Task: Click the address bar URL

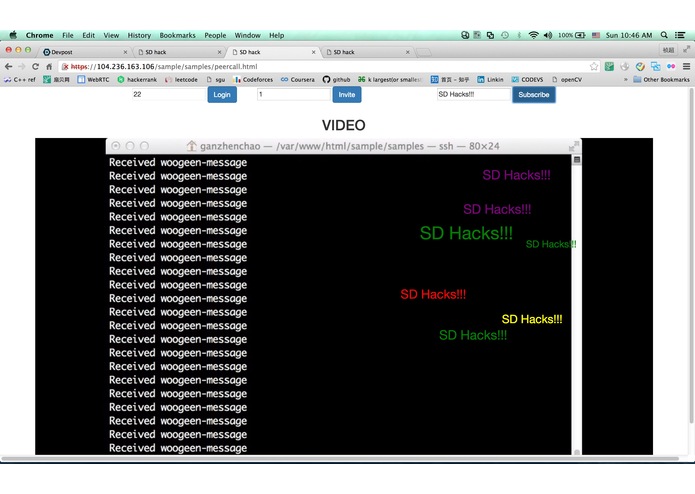Action: tap(164, 66)
